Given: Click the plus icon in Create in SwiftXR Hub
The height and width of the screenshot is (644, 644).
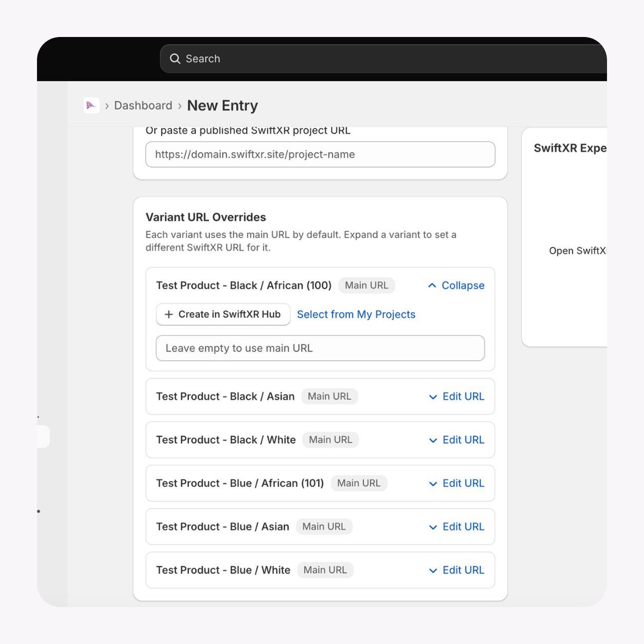Looking at the screenshot, I should pyautogui.click(x=169, y=314).
